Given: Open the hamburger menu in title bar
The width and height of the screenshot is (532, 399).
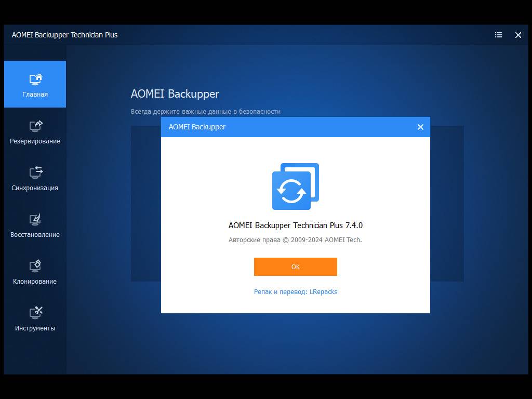Looking at the screenshot, I should pos(498,35).
